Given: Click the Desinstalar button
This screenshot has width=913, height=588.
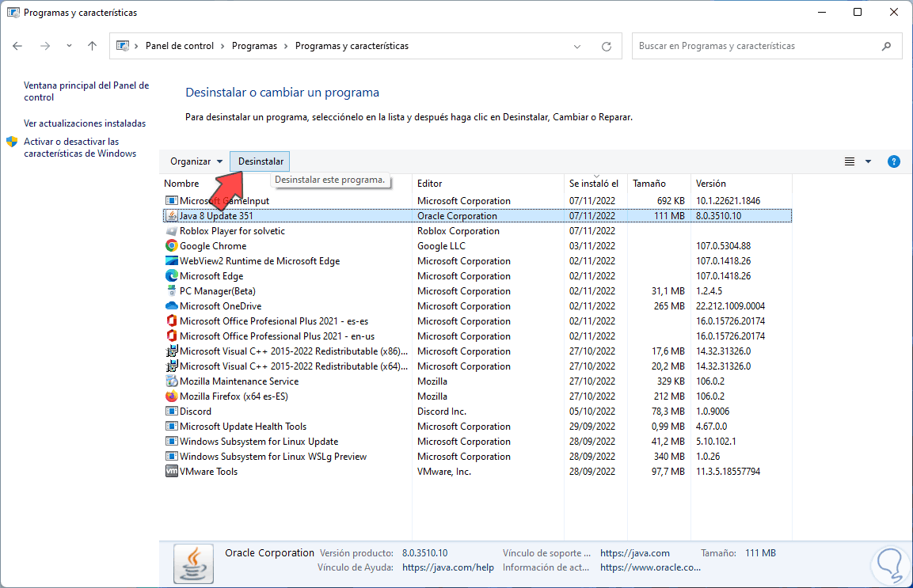Looking at the screenshot, I should pyautogui.click(x=261, y=161).
